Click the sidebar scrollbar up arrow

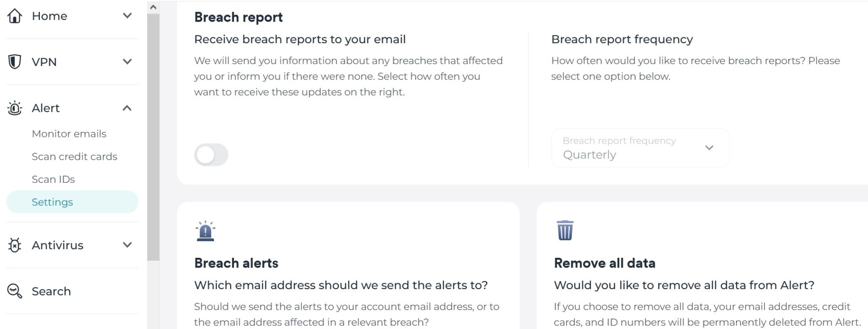pyautogui.click(x=153, y=7)
